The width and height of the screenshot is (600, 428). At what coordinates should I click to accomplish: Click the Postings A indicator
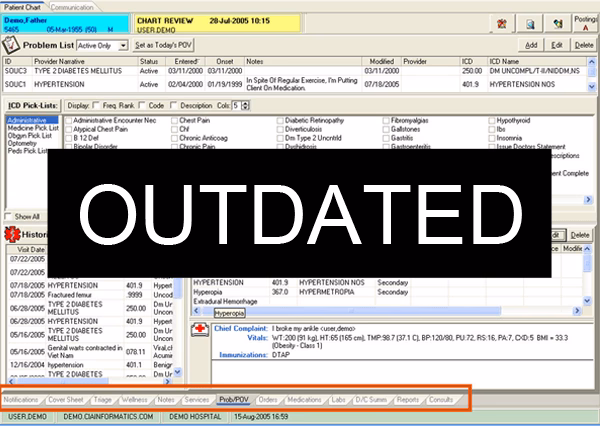[585, 23]
